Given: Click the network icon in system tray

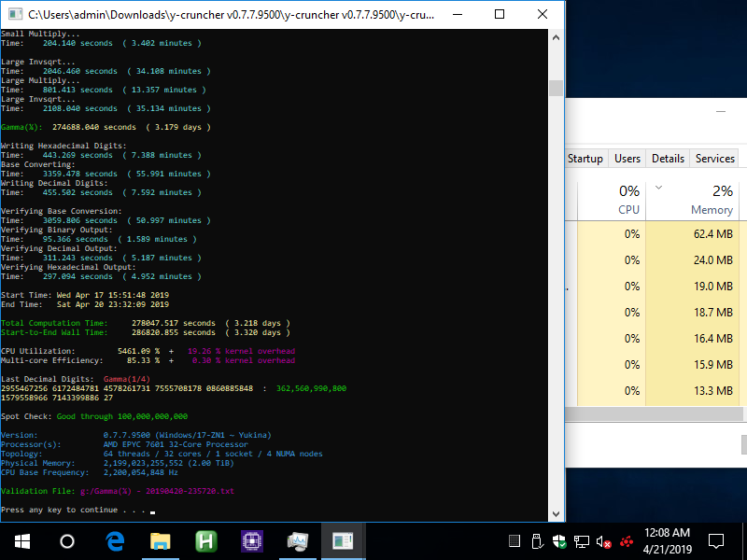Looking at the screenshot, I should tap(582, 541).
